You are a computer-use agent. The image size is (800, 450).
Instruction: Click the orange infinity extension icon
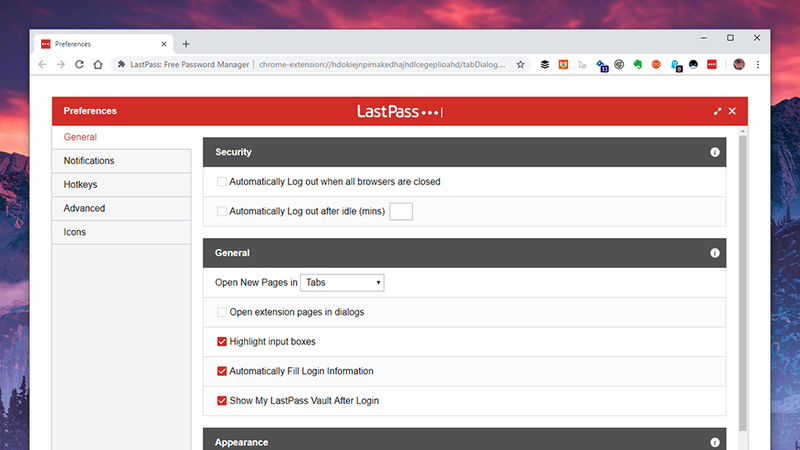[x=656, y=65]
